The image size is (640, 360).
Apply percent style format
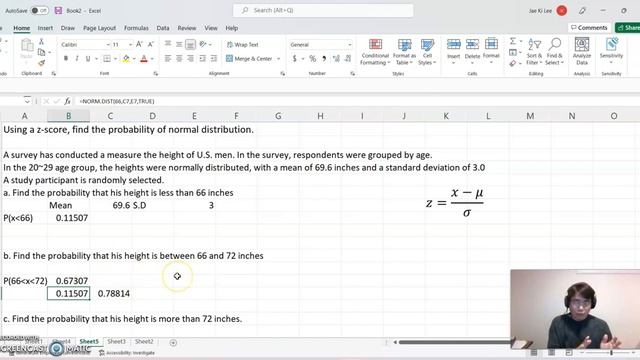tap(313, 59)
